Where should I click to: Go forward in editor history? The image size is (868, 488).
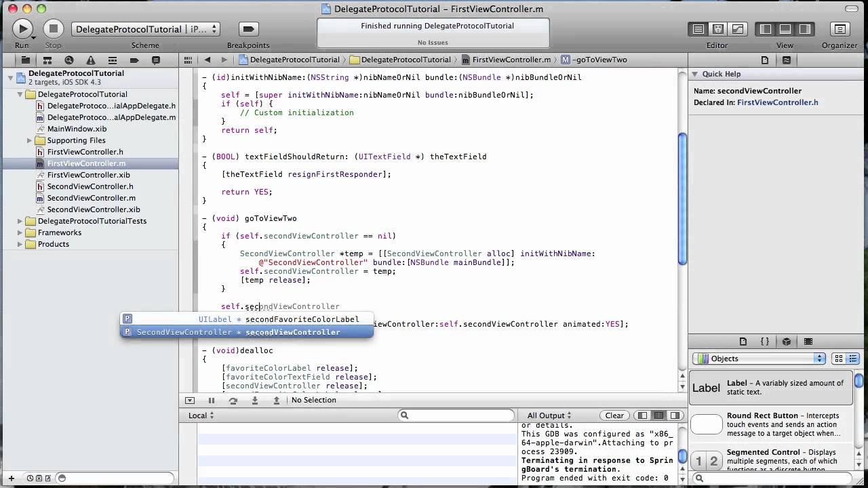[224, 60]
